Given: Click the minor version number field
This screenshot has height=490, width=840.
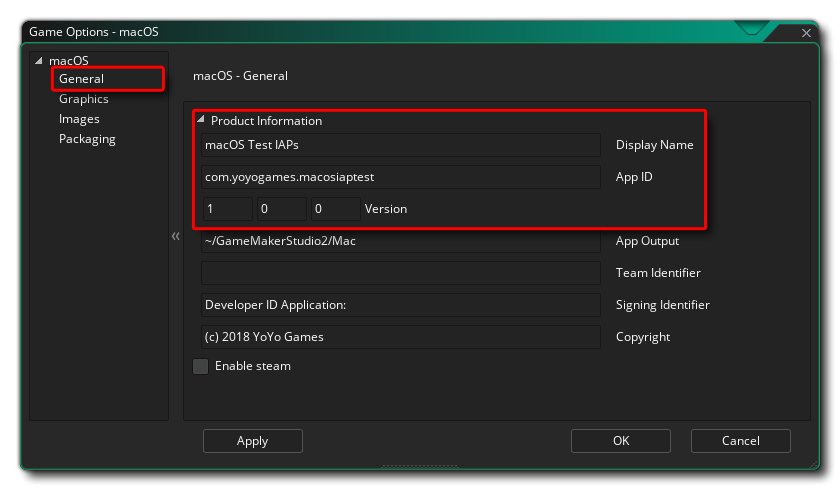Looking at the screenshot, I should (x=282, y=209).
